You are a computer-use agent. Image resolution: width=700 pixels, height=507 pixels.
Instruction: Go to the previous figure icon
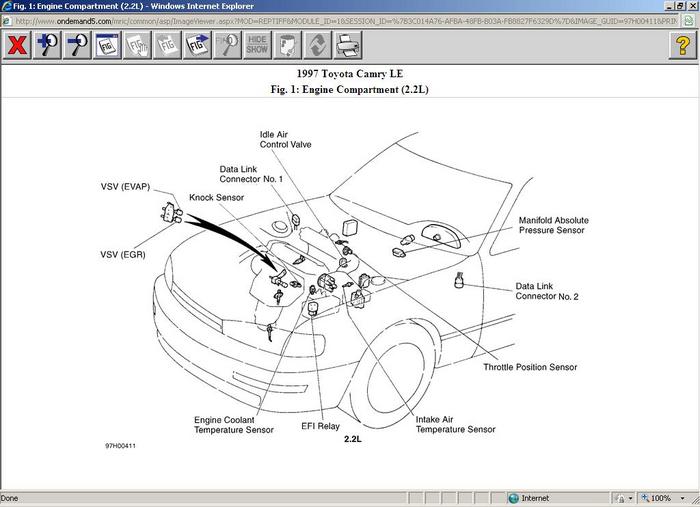(x=167, y=45)
